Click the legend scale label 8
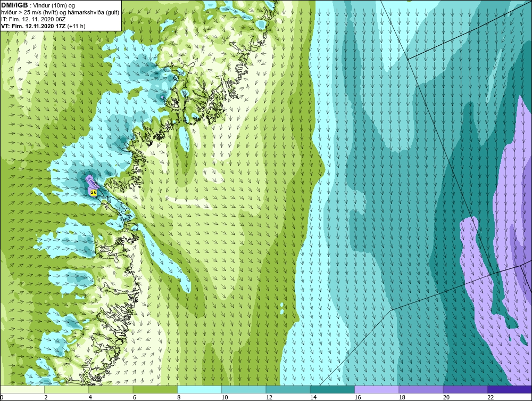 coord(179,398)
